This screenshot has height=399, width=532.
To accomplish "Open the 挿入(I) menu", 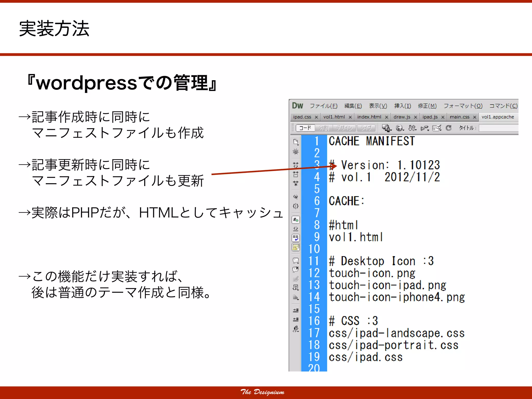I will click(402, 106).
